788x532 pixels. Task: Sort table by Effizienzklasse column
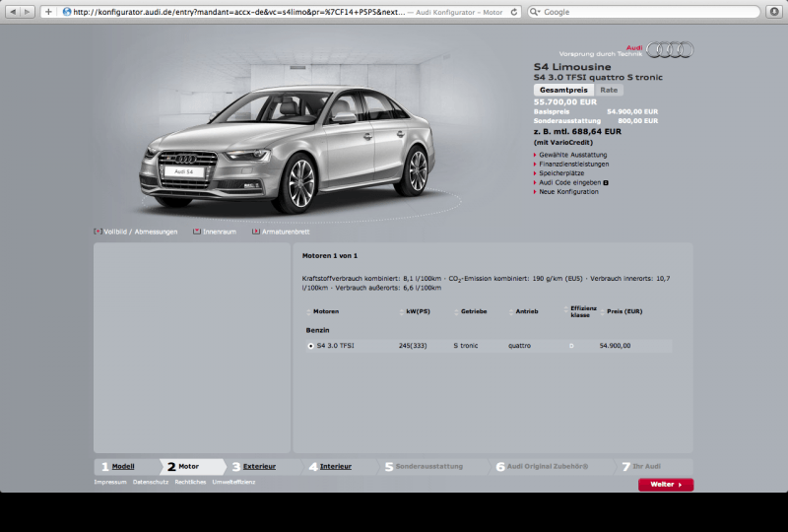click(566, 310)
